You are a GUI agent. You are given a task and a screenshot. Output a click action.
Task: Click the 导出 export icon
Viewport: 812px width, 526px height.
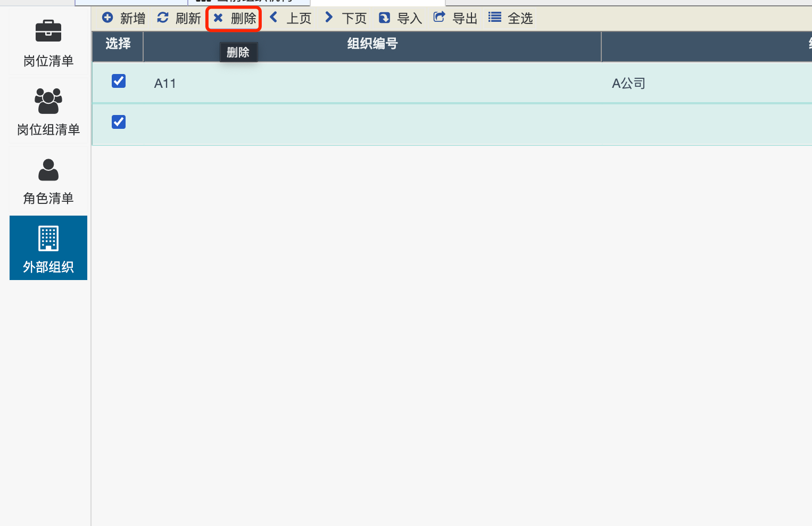click(439, 18)
